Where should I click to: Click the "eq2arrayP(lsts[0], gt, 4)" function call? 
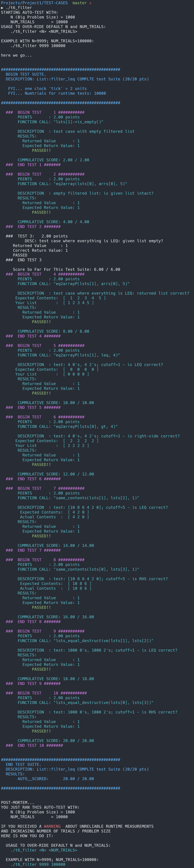85,427
